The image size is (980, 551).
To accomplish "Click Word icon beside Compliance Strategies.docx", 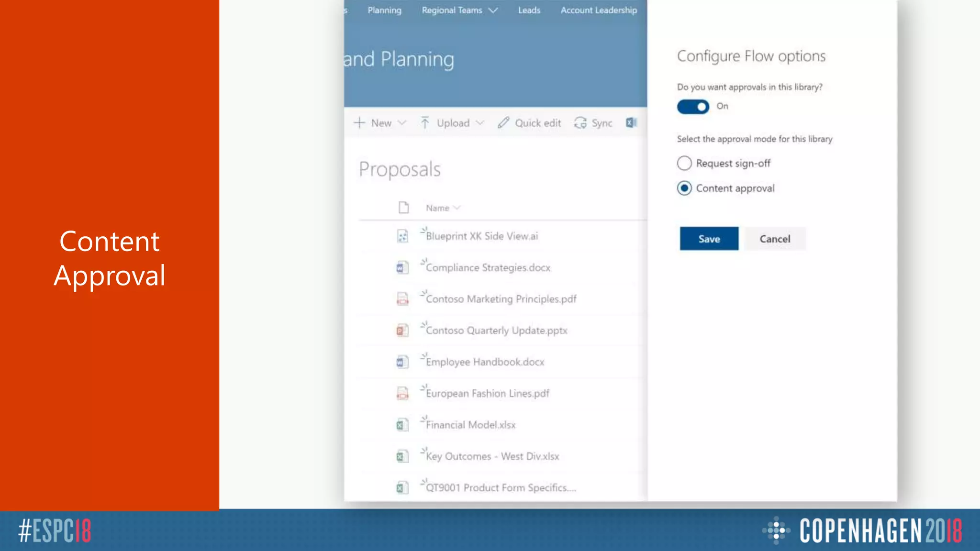I will [402, 268].
